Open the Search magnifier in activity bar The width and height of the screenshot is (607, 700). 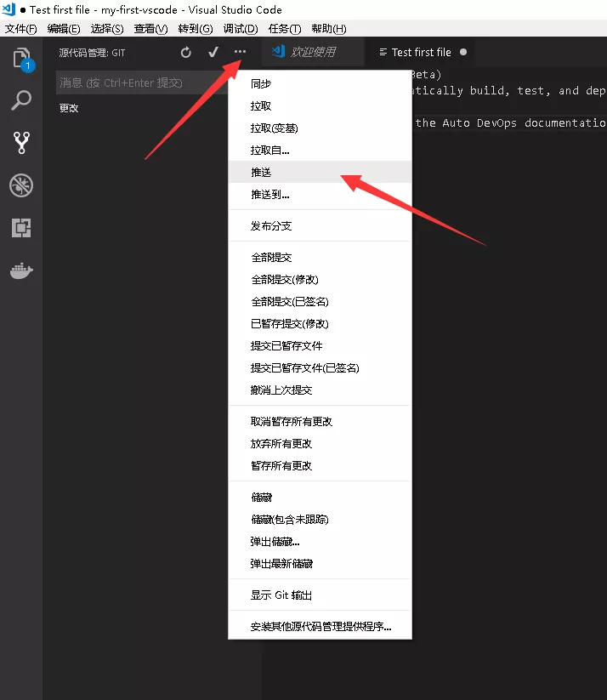coord(21,100)
